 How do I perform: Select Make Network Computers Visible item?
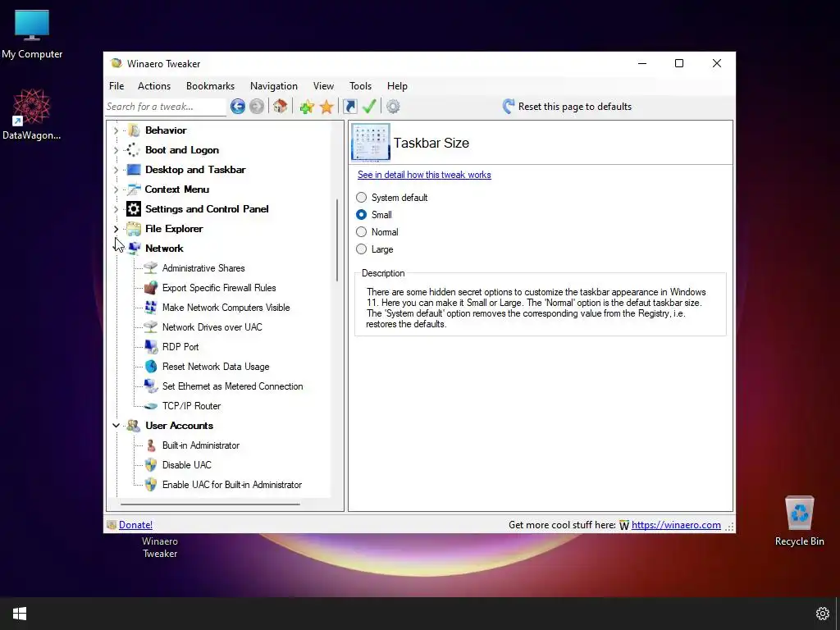point(226,308)
